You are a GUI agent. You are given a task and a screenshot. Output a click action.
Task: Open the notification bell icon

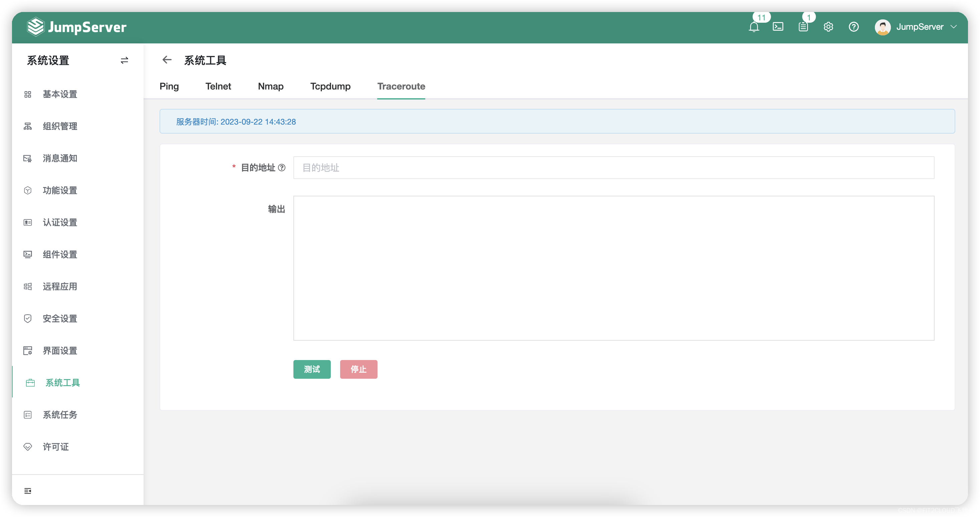pyautogui.click(x=754, y=27)
